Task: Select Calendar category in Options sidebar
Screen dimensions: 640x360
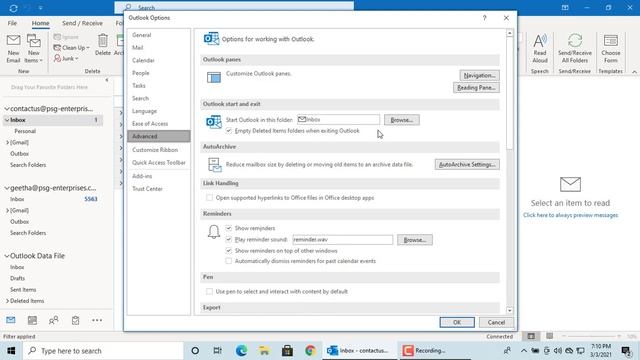Action: coord(158,60)
